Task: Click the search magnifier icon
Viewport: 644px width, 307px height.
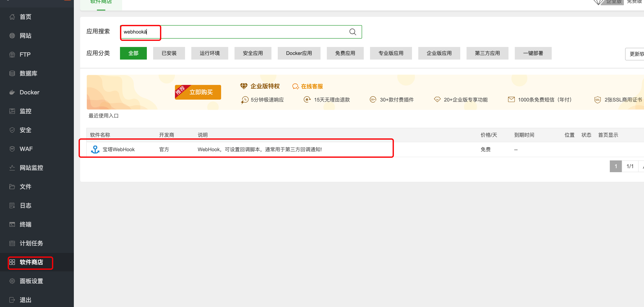Action: pyautogui.click(x=352, y=32)
